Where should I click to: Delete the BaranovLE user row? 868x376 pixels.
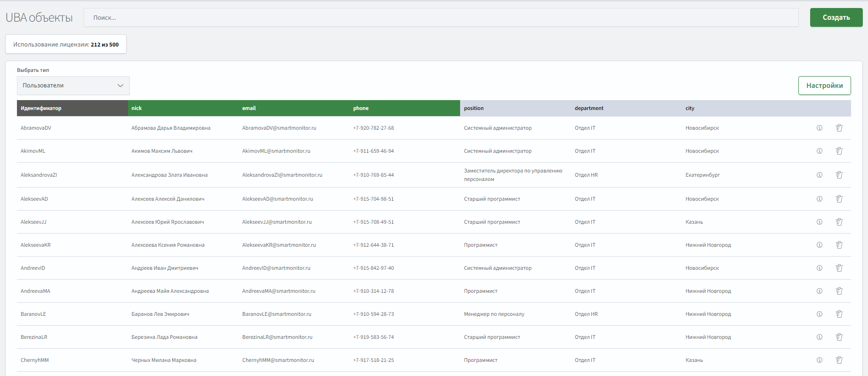pyautogui.click(x=839, y=314)
